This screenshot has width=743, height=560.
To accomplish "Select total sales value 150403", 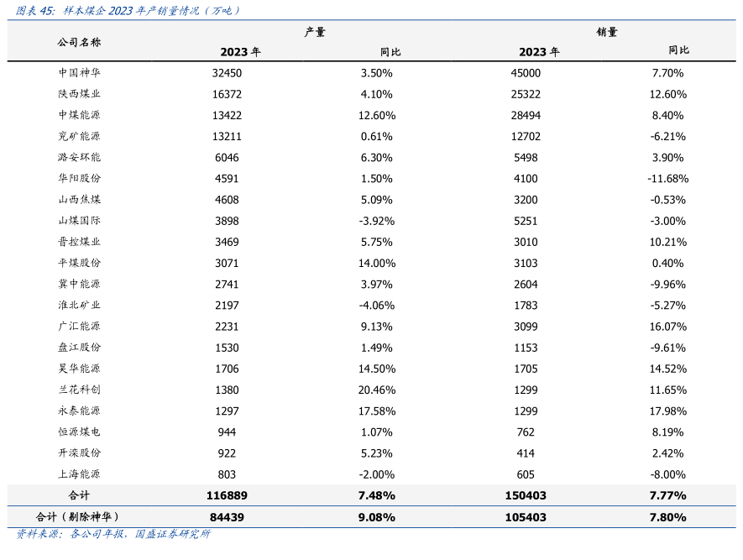I will pos(526,495).
